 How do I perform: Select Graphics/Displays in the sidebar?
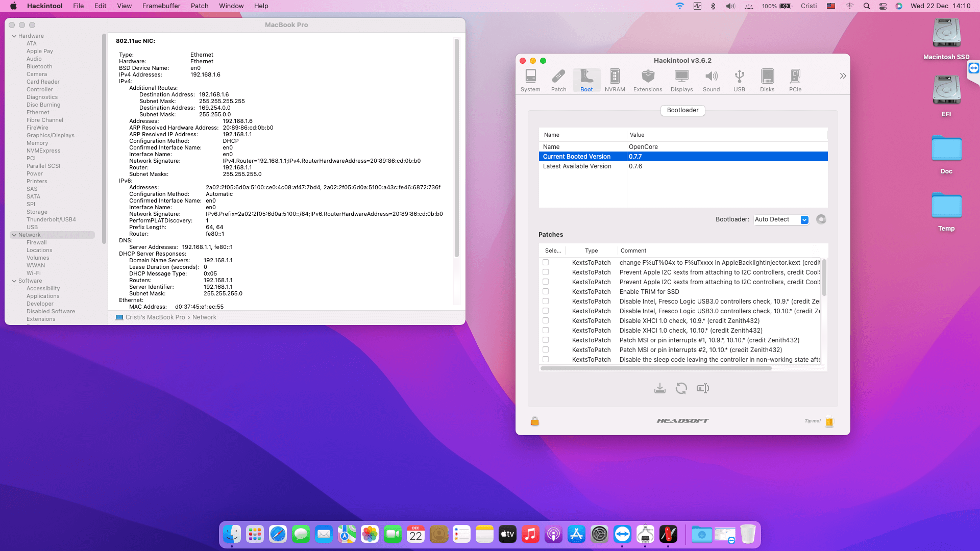coord(51,136)
